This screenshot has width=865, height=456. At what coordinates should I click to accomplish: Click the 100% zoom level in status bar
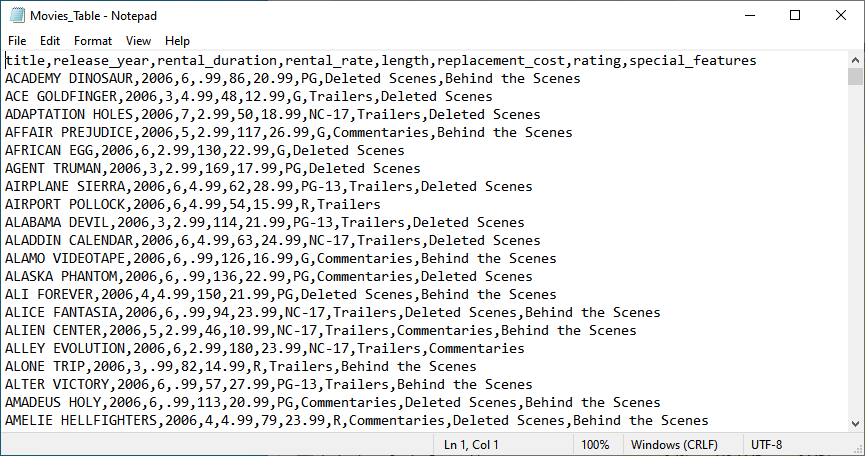coord(595,445)
